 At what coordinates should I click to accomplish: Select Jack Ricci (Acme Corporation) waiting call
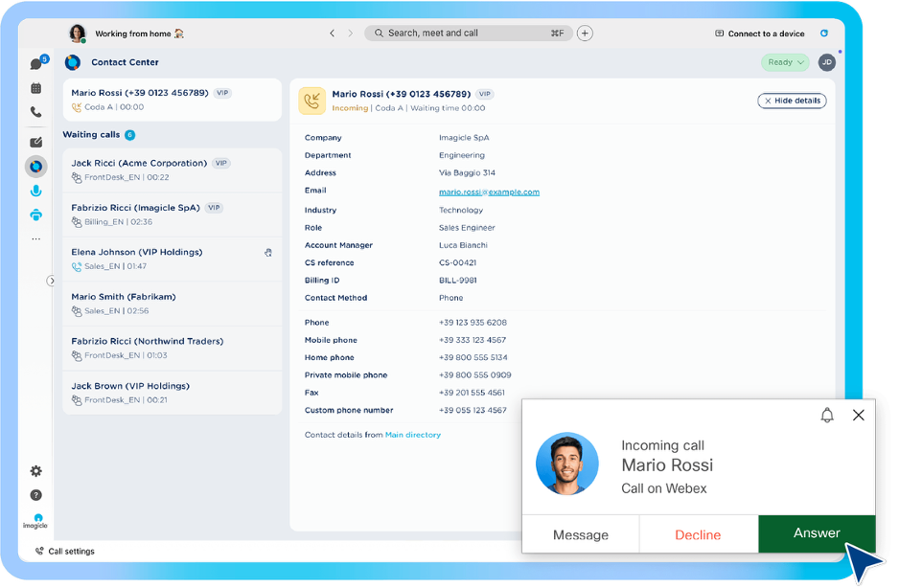[x=172, y=170]
